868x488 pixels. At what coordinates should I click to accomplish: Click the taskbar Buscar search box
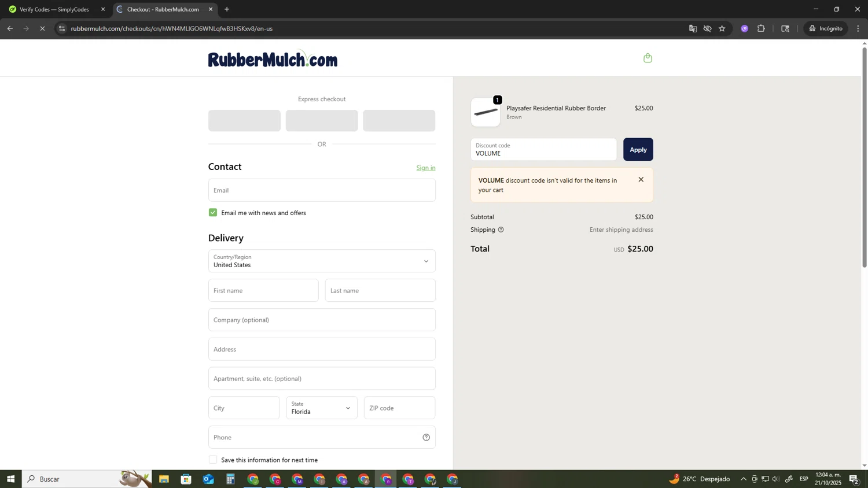coord(87,479)
